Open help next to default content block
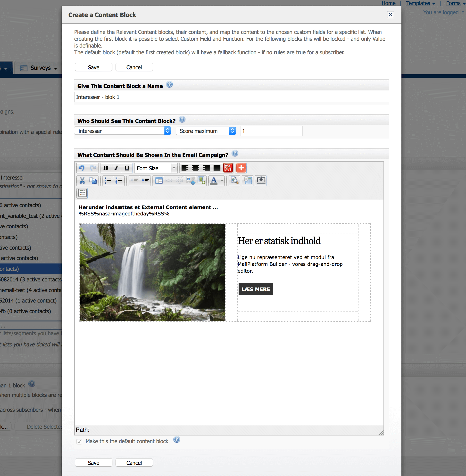Screen dimensions: 466x476 (x=177, y=440)
